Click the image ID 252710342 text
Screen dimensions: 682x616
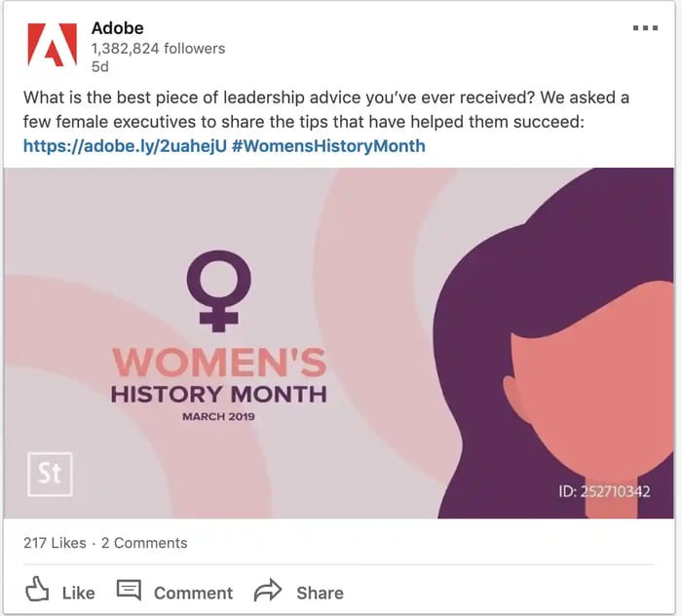604,491
